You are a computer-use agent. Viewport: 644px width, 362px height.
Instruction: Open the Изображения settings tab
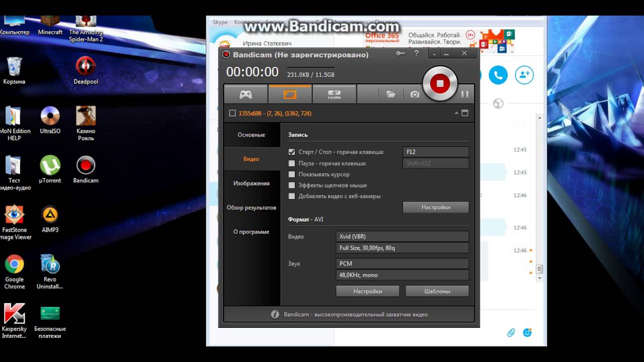pos(252,184)
